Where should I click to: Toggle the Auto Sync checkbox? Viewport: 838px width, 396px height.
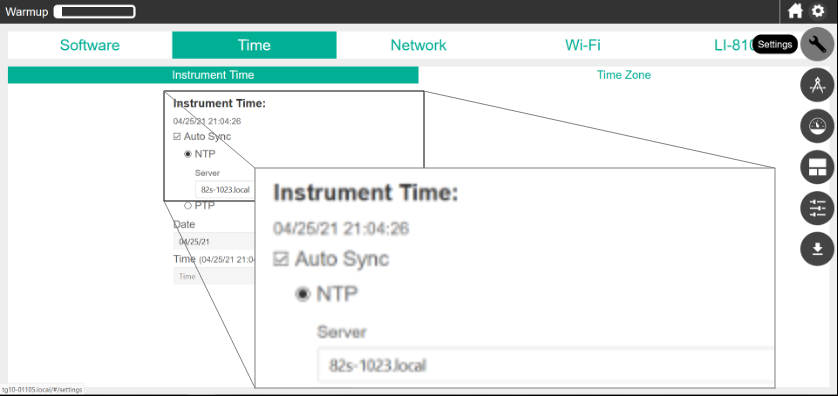click(x=177, y=137)
